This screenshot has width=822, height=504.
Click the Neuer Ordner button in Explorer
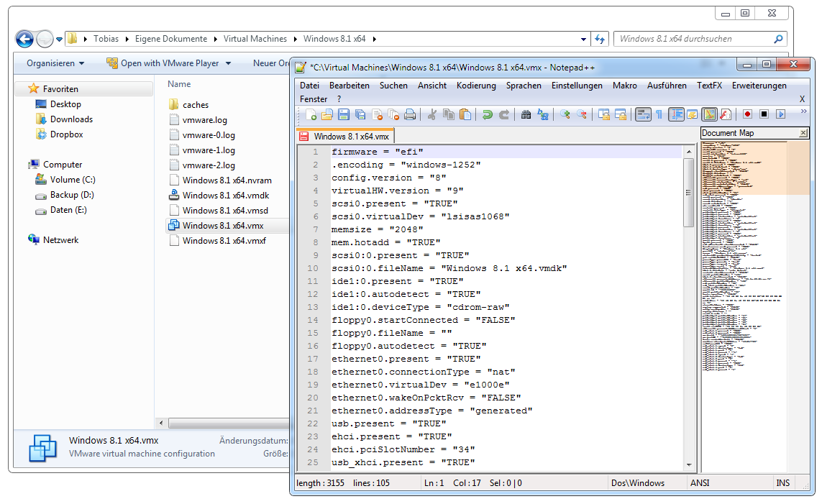click(270, 63)
